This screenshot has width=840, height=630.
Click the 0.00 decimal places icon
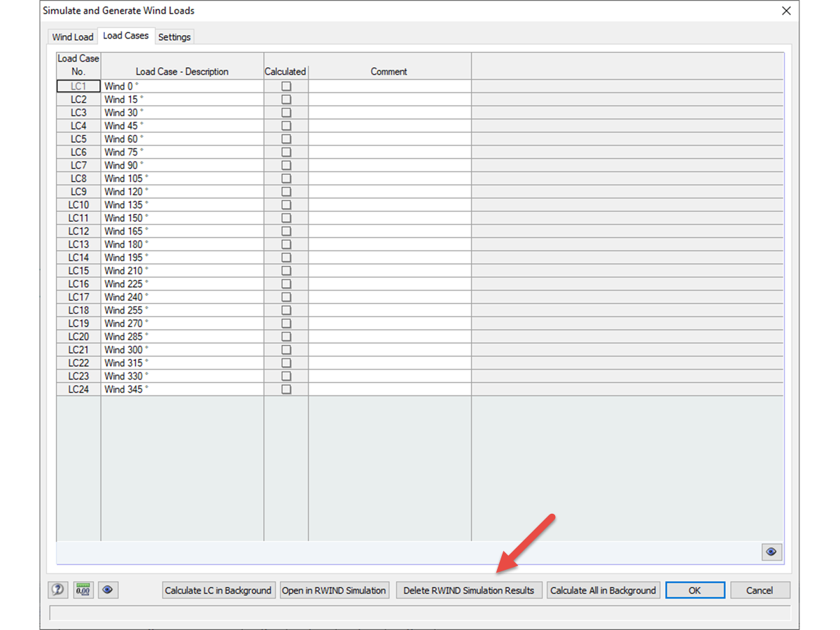(82, 590)
